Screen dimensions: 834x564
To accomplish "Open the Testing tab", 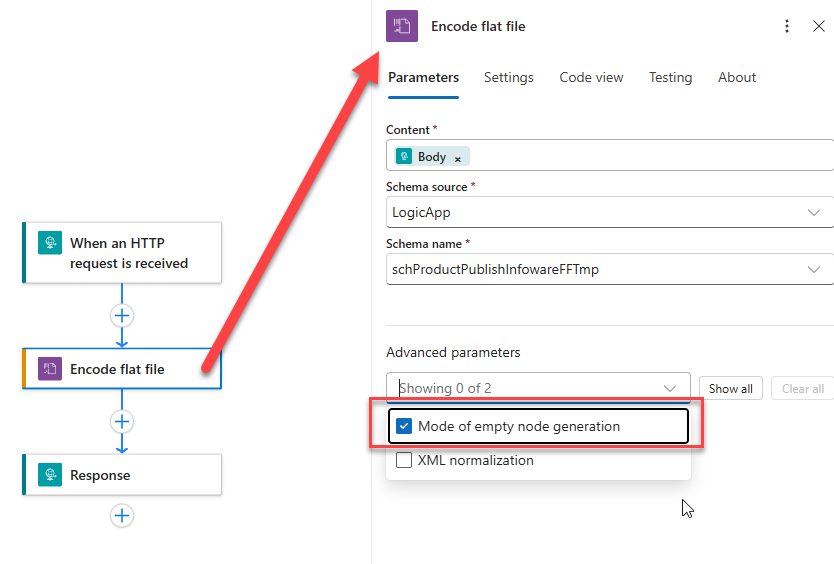I will coord(670,78).
